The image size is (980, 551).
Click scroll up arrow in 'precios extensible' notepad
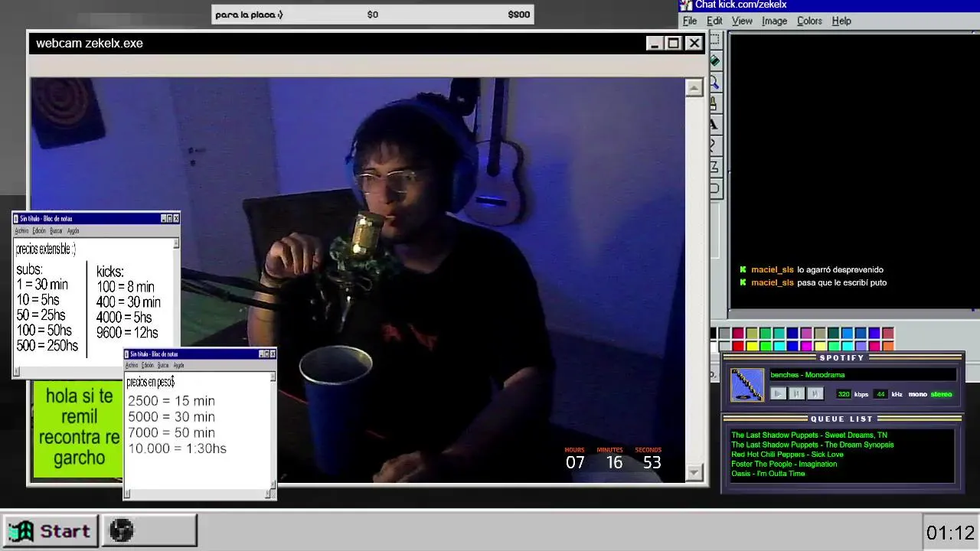click(x=176, y=243)
